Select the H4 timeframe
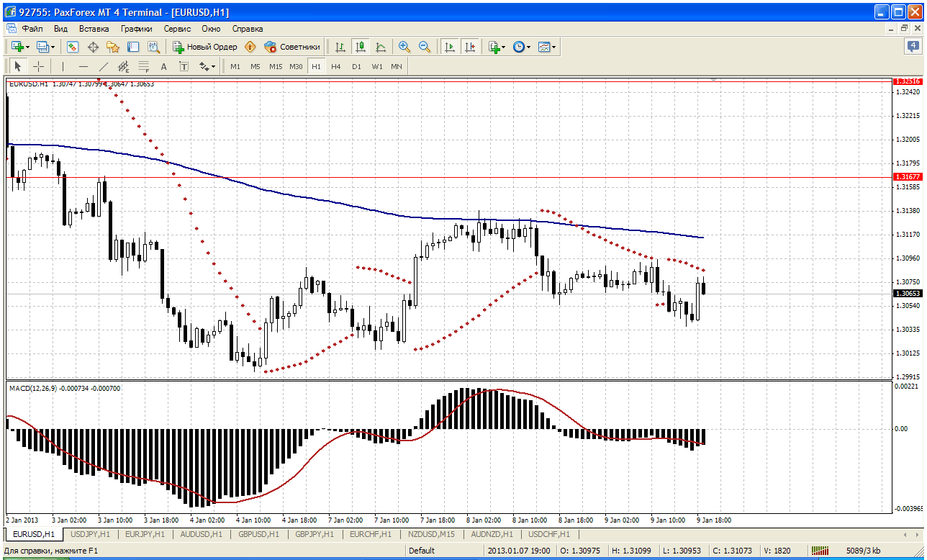This screenshot has height=560, width=927. (336, 66)
